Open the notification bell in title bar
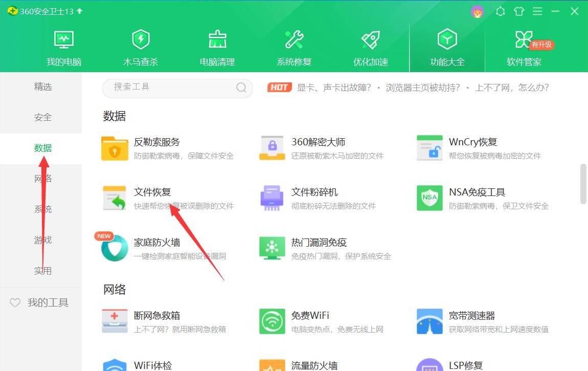The width and height of the screenshot is (588, 371). click(500, 11)
